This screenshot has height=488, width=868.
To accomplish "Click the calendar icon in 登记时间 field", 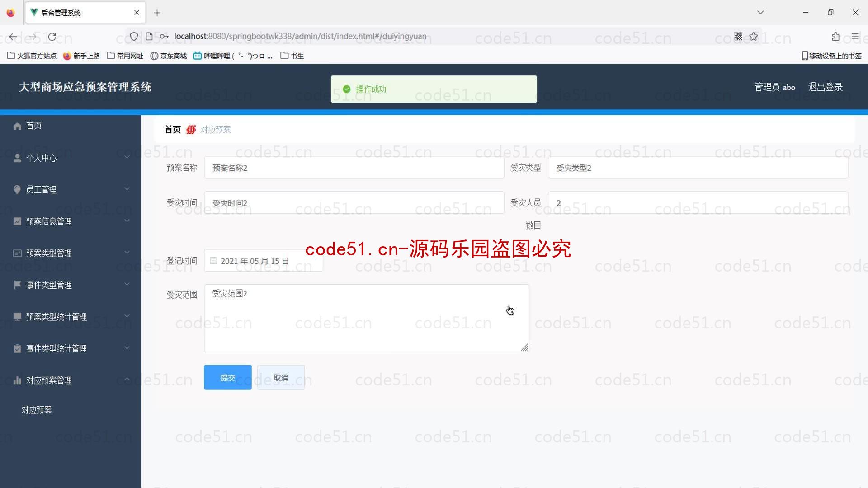I will pos(213,261).
